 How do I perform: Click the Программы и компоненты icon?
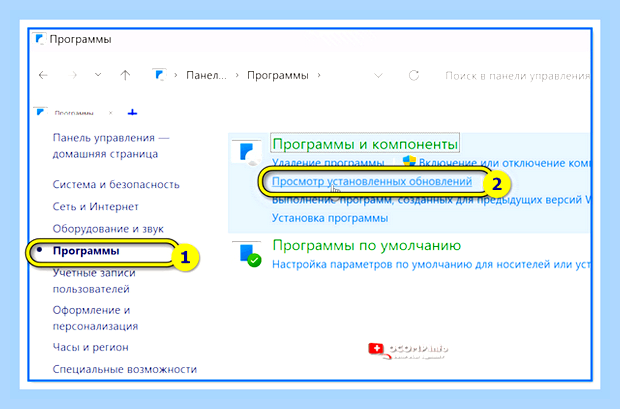coord(247,152)
